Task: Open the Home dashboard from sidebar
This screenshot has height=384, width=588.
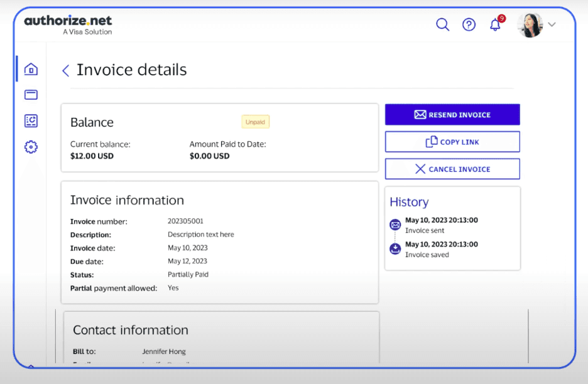Action: (30, 68)
